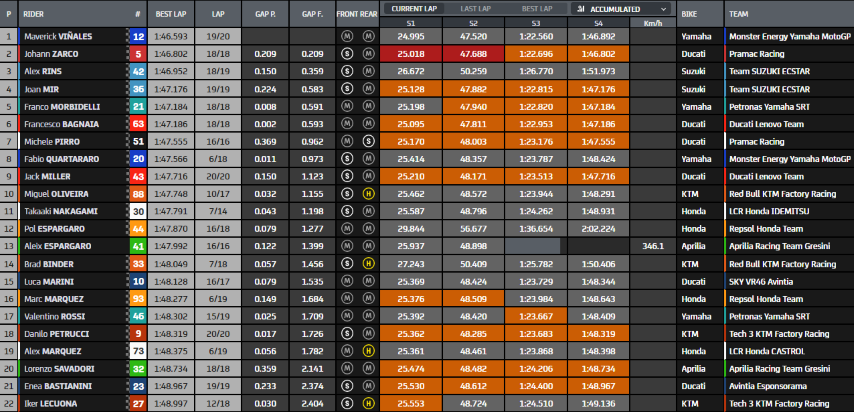The height and width of the screenshot is (412, 854).
Task: Click Nakagami's soft front tyre icon
Action: 347,211
